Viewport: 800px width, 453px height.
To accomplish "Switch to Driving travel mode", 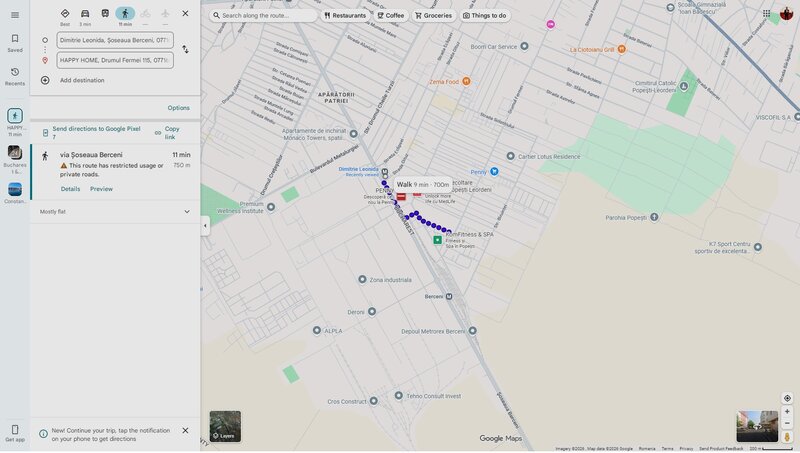I will click(85, 16).
